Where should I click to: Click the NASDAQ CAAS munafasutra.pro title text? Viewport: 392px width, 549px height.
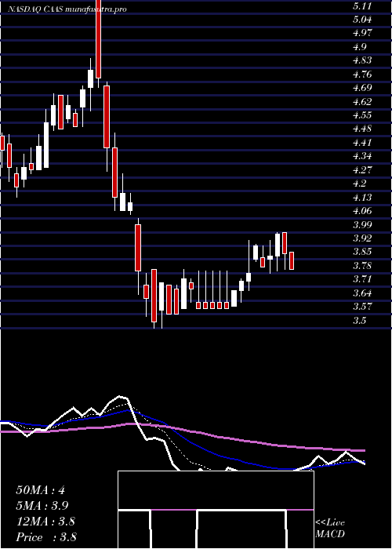67,9
